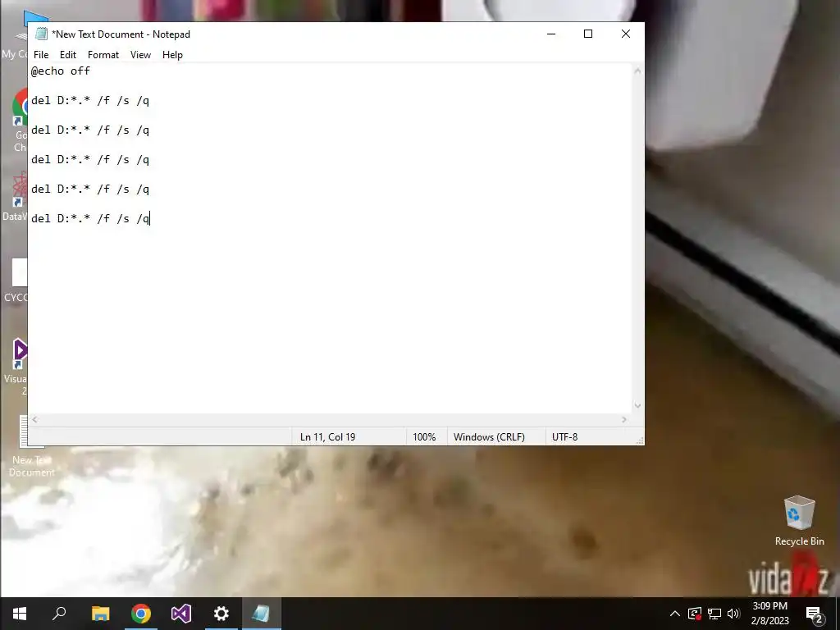The width and height of the screenshot is (840, 630).
Task: Click the 'Ln 11, Col 19' status entry
Action: pyautogui.click(x=328, y=436)
